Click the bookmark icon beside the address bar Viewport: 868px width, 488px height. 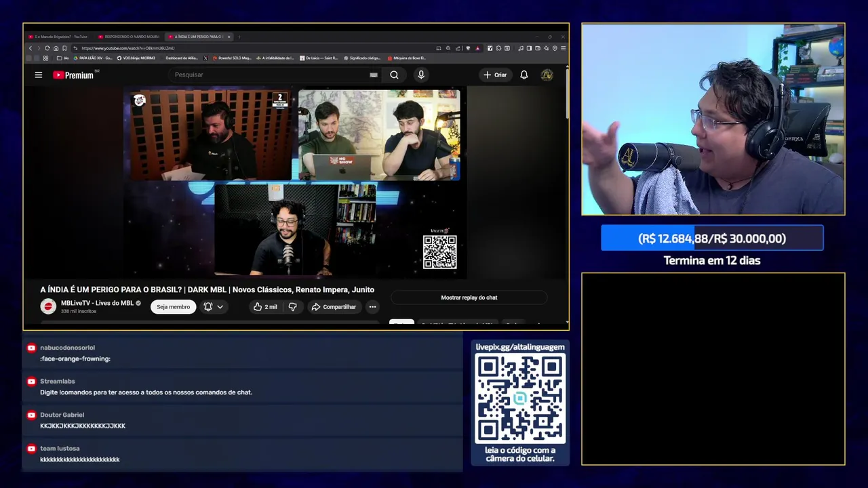(x=64, y=48)
